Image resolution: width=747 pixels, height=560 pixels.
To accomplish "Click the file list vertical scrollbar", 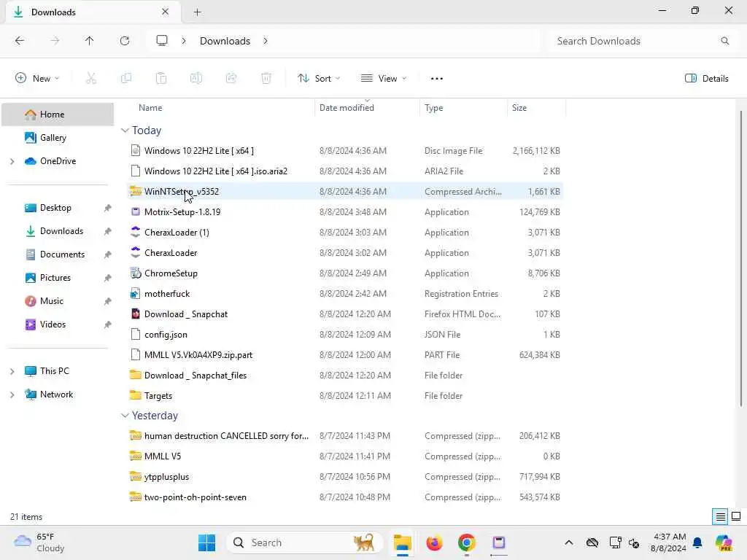I will click(740, 257).
